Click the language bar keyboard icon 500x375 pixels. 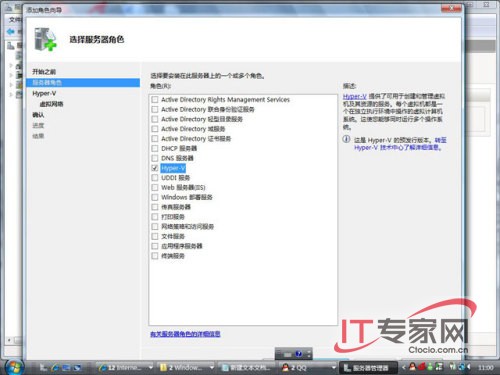click(287, 354)
